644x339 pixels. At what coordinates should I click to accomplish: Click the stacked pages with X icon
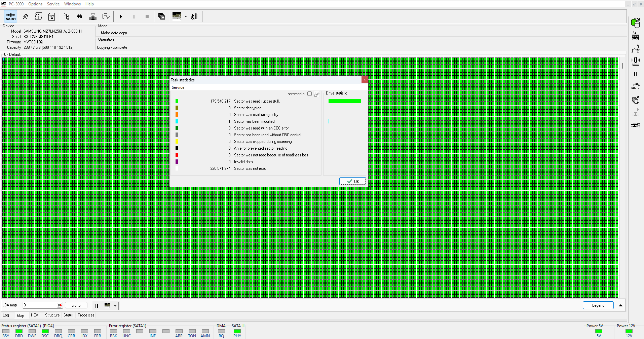(636, 100)
